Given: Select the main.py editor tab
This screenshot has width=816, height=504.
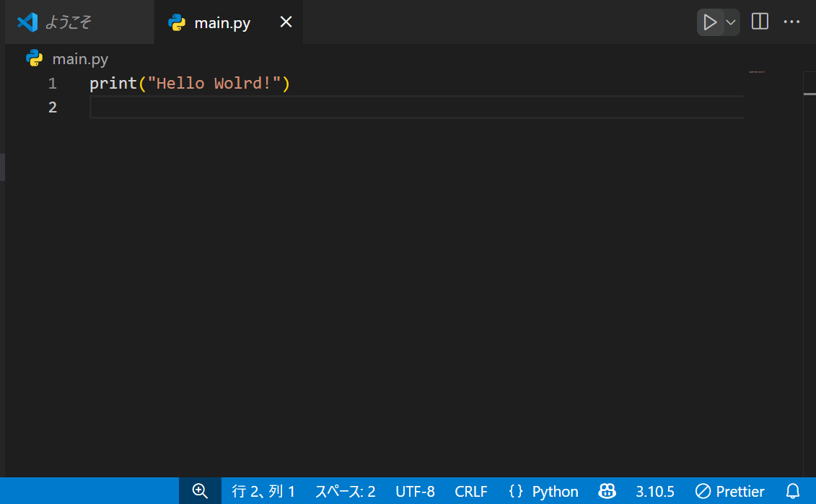Looking at the screenshot, I should 217,22.
